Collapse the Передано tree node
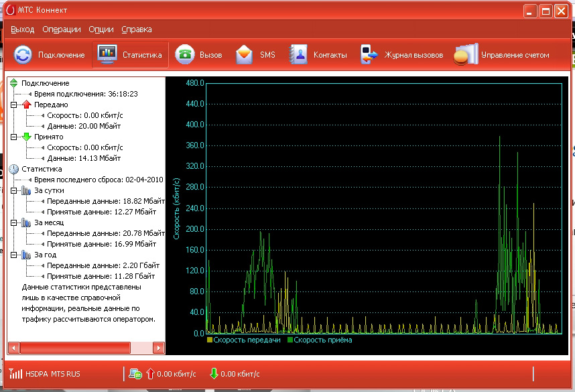The height and width of the screenshot is (392, 575). tap(13, 105)
